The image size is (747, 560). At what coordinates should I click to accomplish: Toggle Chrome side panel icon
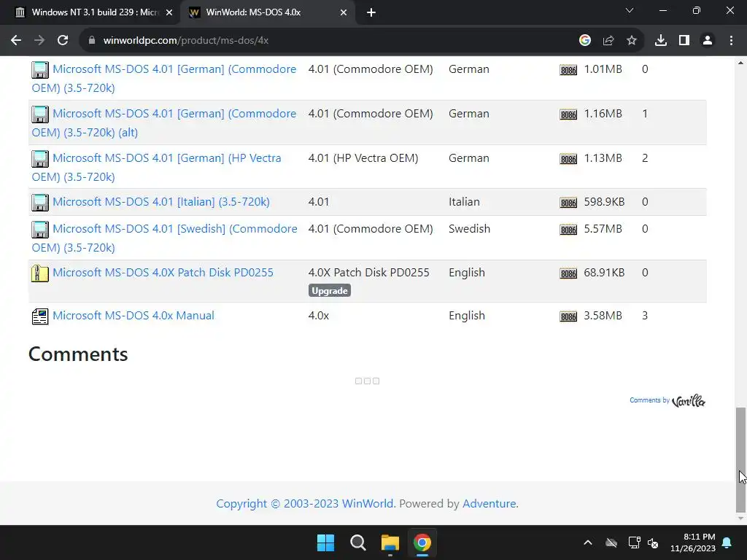(x=684, y=41)
